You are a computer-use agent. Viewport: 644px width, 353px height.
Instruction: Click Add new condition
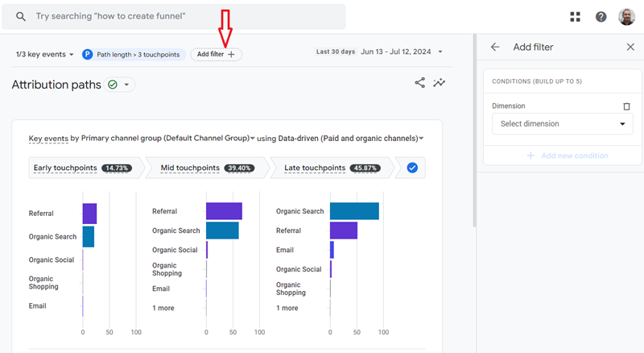tap(568, 156)
